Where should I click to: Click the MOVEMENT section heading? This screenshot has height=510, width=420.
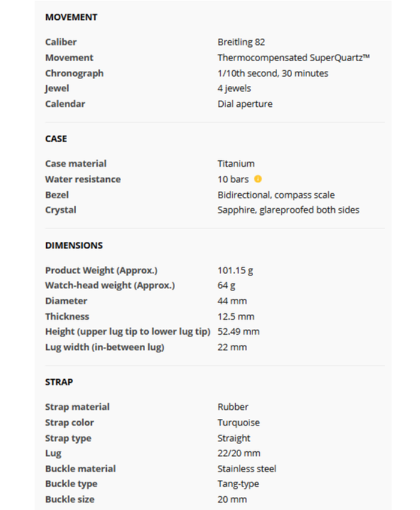pos(71,17)
